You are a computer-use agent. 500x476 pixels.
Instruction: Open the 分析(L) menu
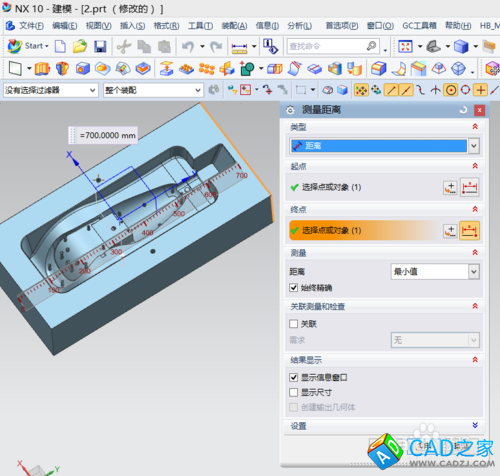click(300, 26)
